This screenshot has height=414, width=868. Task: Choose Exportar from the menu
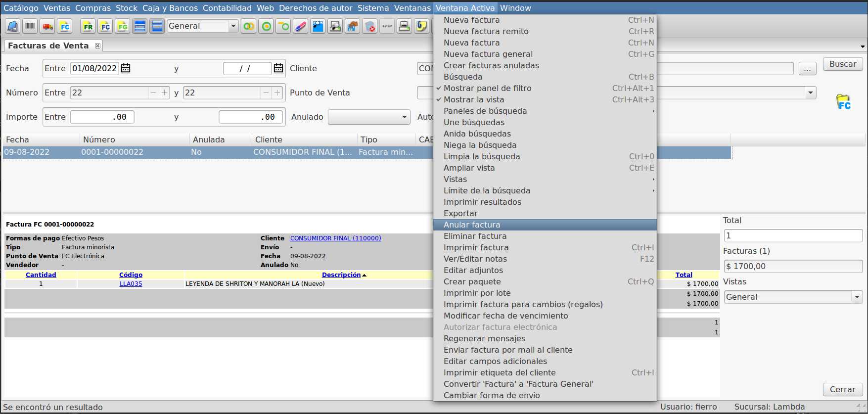pos(545,213)
